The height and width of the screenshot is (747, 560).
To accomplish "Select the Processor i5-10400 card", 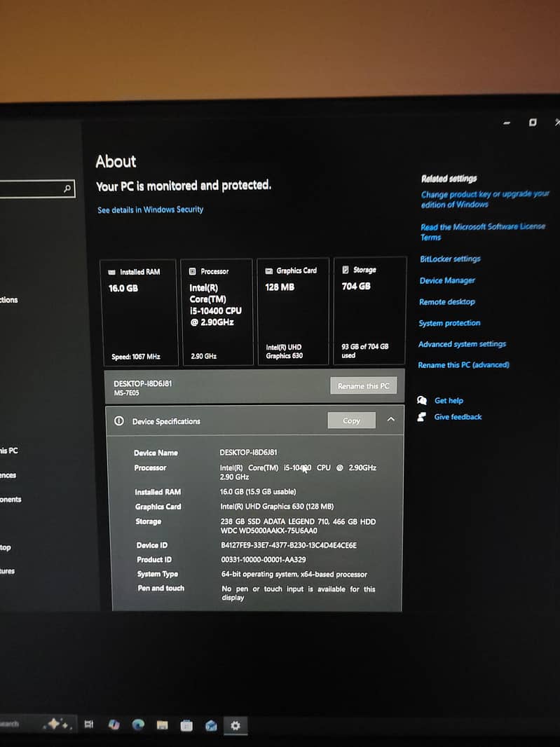I will [217, 312].
